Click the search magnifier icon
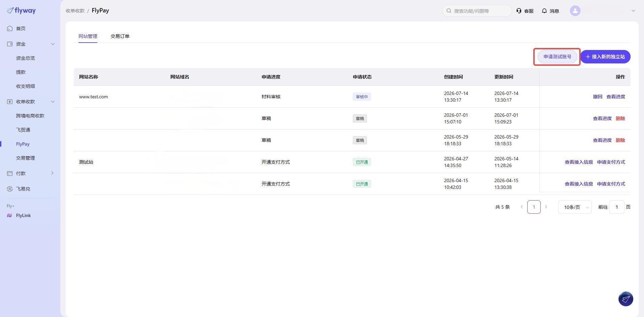 tap(449, 11)
